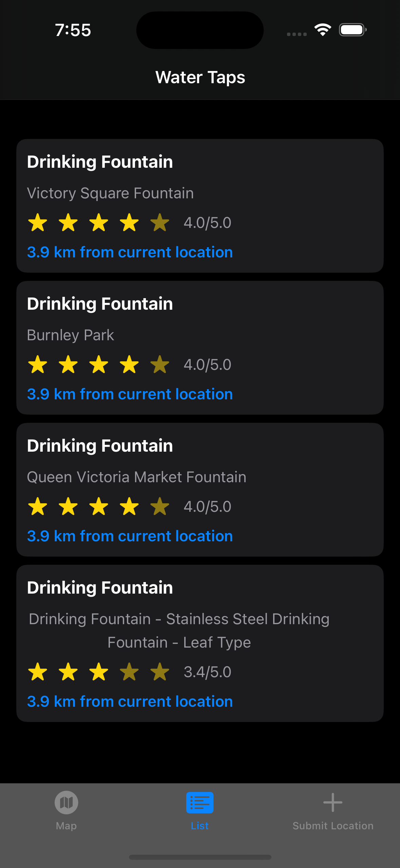Tap the battery indicator icon
This screenshot has height=868, width=400.
tap(353, 30)
